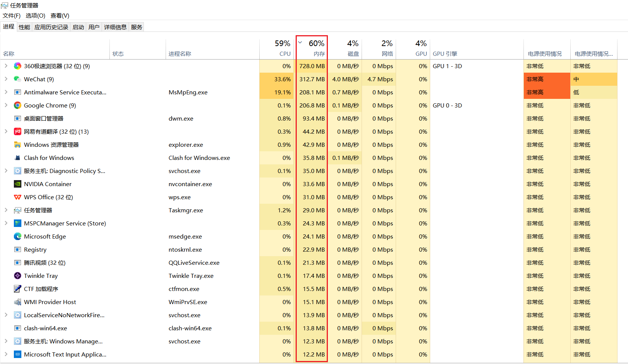The width and height of the screenshot is (628, 364).
Task: Switch to the 性能 tab
Action: tap(24, 27)
